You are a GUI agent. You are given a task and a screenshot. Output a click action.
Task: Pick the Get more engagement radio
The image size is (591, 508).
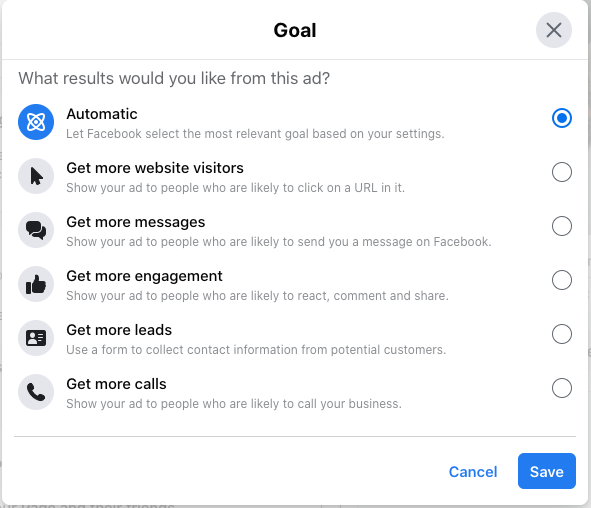click(562, 280)
